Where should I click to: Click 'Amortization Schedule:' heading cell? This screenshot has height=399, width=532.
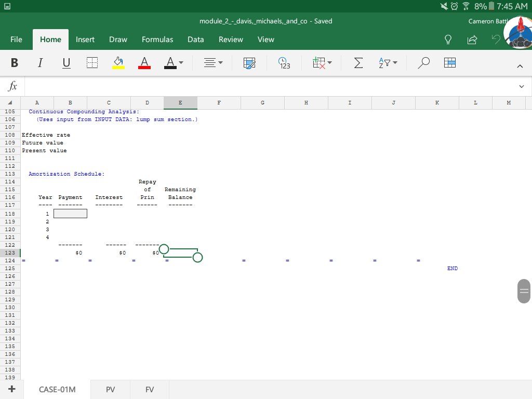(x=66, y=174)
